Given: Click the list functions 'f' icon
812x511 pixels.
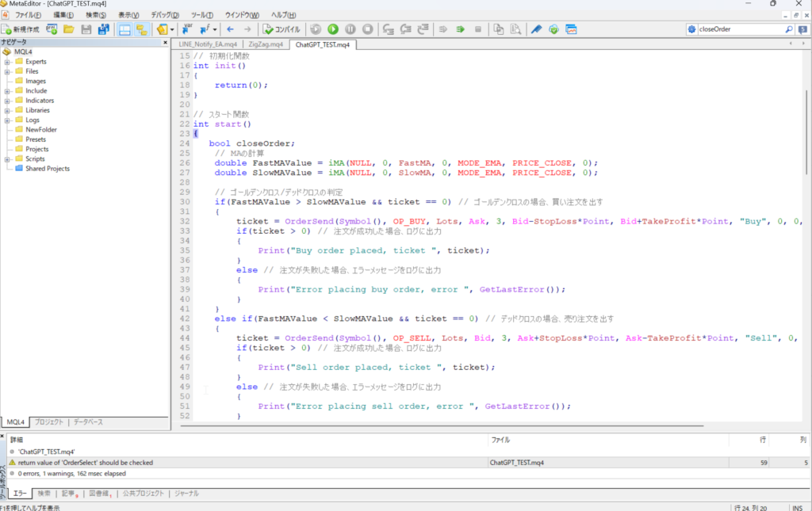Looking at the screenshot, I should point(205,29).
